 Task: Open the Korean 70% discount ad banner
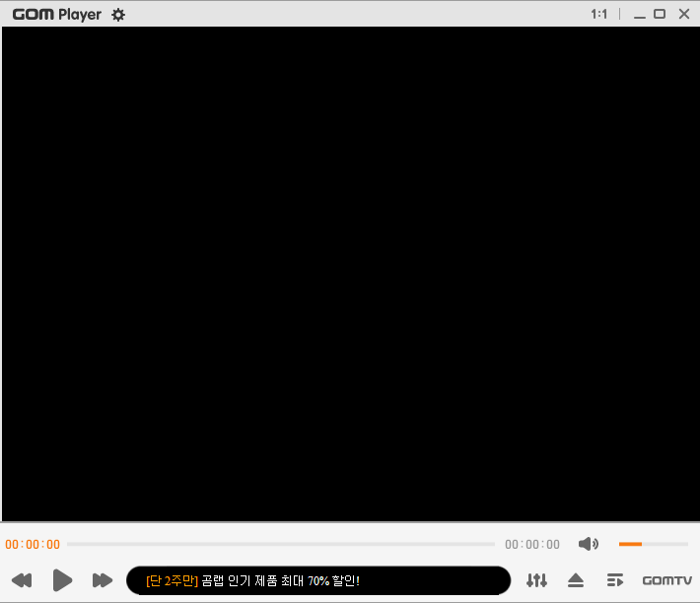[x=318, y=580]
